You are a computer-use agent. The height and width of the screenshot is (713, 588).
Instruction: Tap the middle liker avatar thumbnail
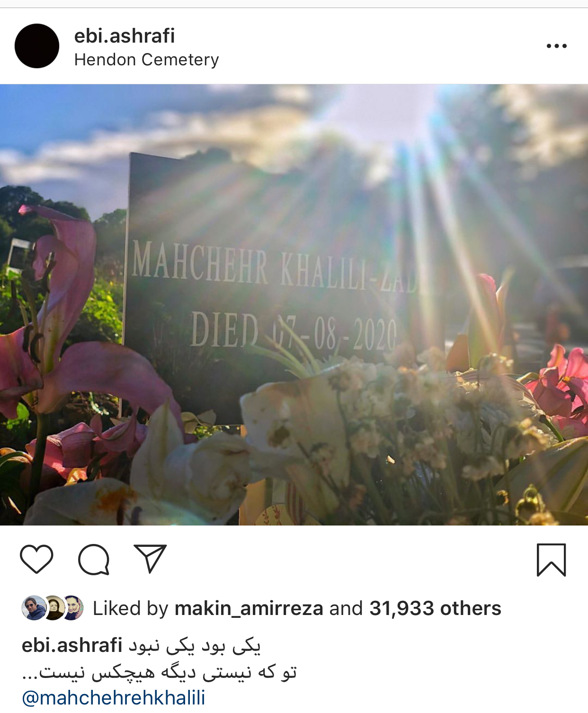click(53, 608)
